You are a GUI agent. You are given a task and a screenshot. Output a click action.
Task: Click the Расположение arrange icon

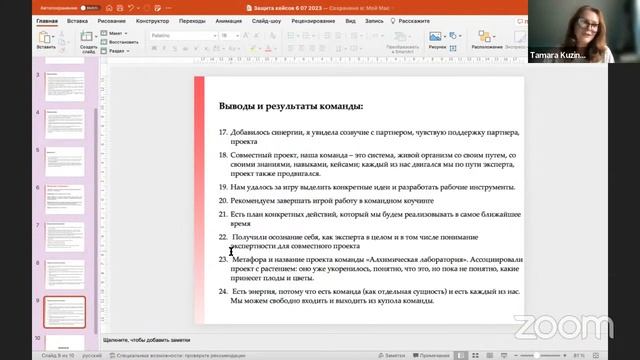pyautogui.click(x=484, y=37)
